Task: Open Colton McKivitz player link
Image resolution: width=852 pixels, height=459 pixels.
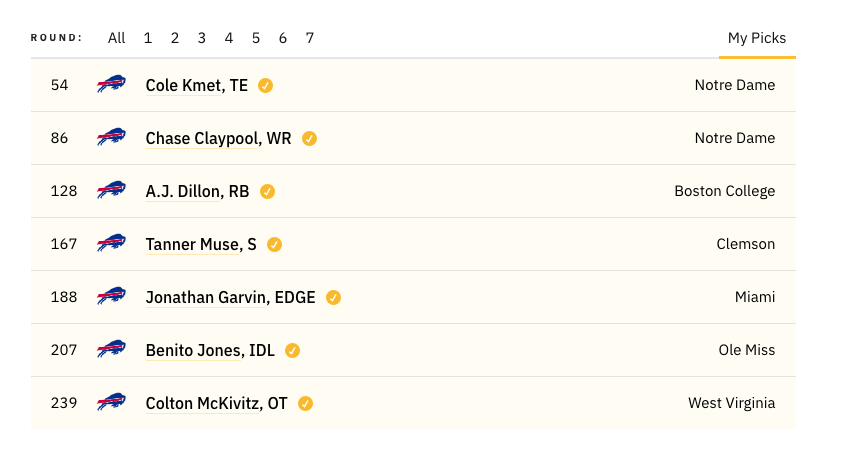Action: 216,404
